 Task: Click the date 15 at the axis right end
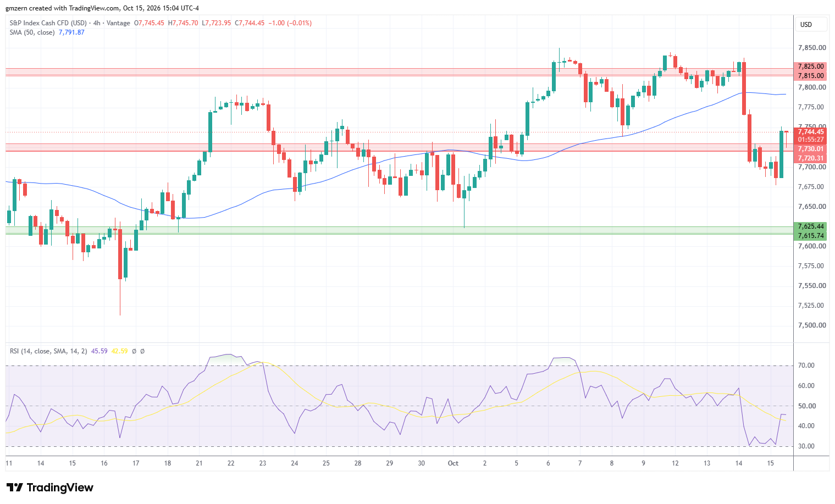[771, 463]
